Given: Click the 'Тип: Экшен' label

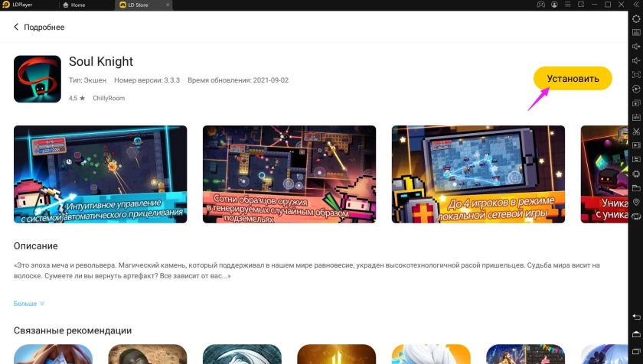Looking at the screenshot, I should (x=87, y=80).
